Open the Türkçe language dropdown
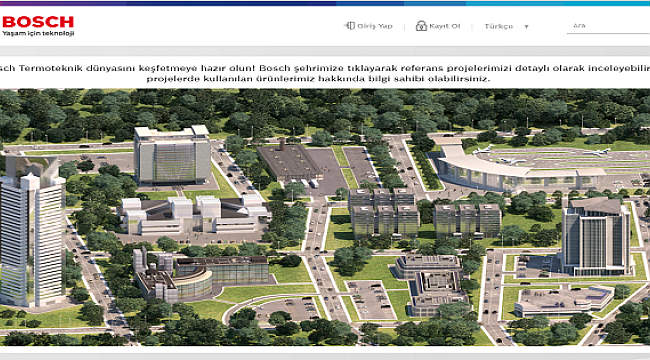 [x=507, y=26]
